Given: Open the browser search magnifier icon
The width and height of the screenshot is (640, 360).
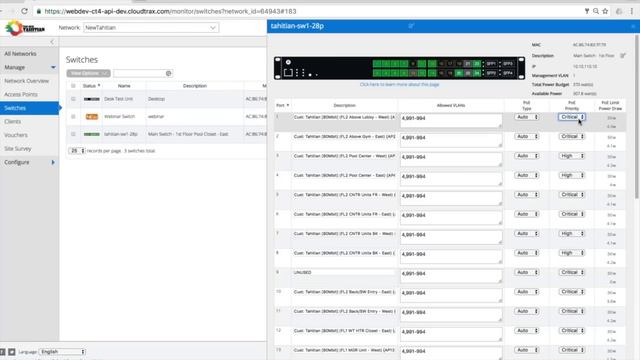Looking at the screenshot, I should [x=596, y=11].
